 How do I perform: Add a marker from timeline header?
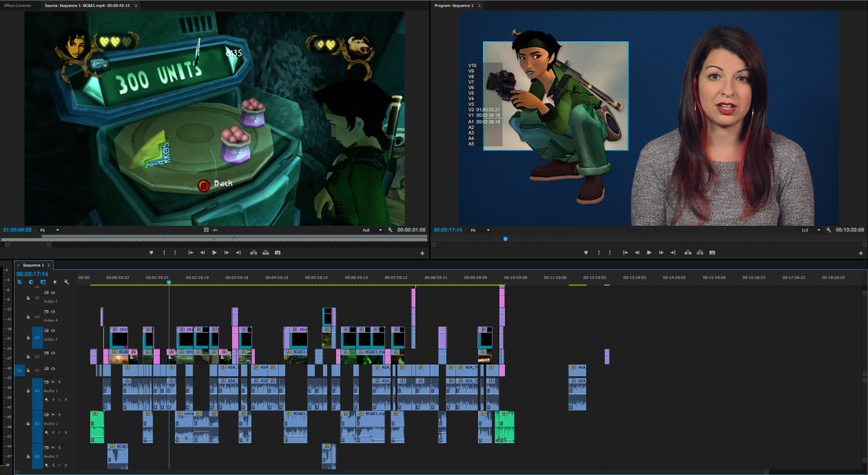[x=54, y=282]
